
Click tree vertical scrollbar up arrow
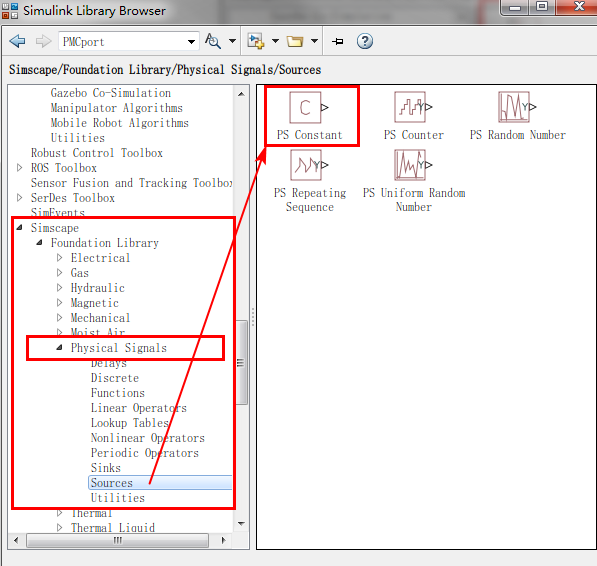coord(241,94)
